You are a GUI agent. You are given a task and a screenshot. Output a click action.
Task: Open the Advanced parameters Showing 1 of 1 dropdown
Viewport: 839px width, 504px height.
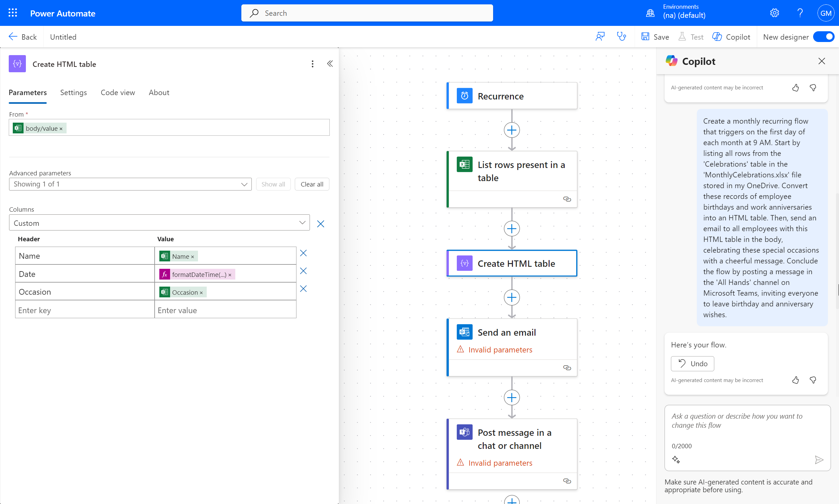(x=130, y=184)
